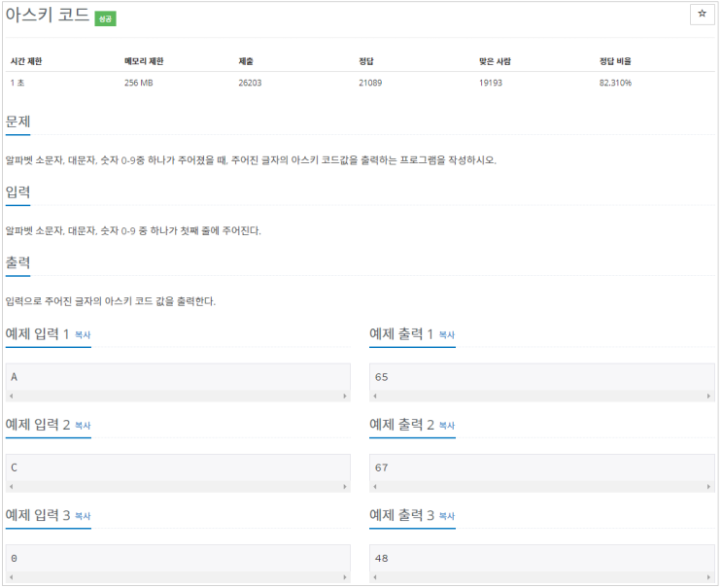Click right scroll arrow under output 48
This screenshot has height=588, width=722.
[x=708, y=577]
